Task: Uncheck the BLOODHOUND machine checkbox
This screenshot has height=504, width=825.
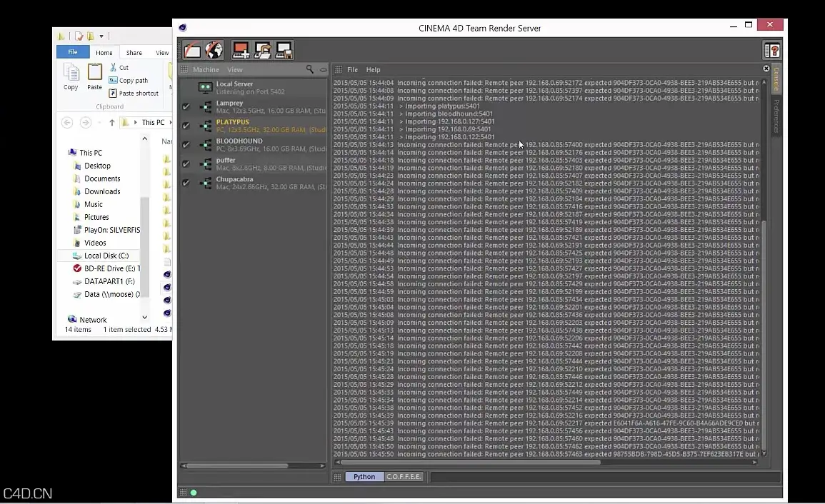Action: click(x=186, y=145)
